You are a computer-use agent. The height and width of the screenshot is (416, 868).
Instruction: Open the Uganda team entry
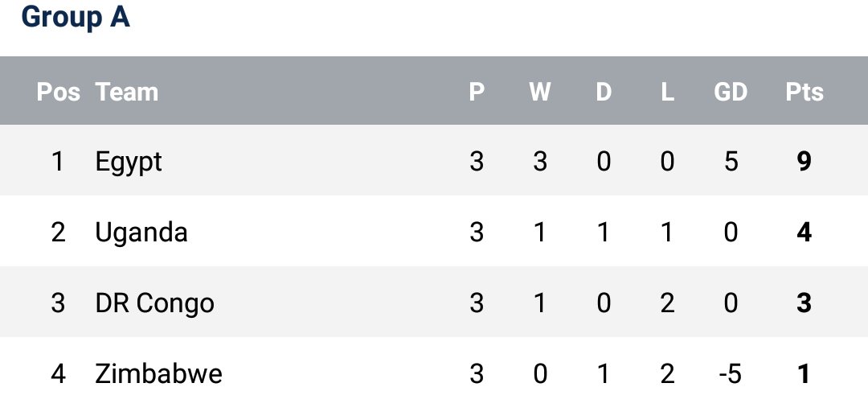point(141,233)
